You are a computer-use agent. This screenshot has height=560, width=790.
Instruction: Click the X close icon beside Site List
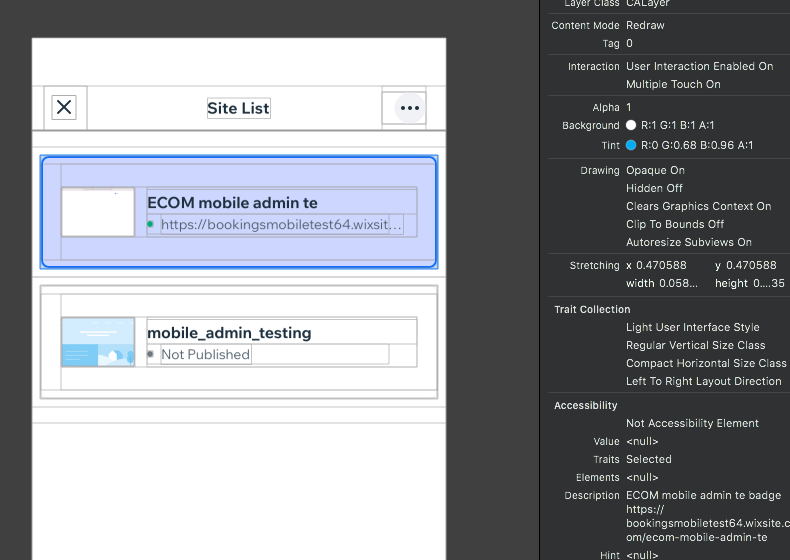pyautogui.click(x=64, y=107)
